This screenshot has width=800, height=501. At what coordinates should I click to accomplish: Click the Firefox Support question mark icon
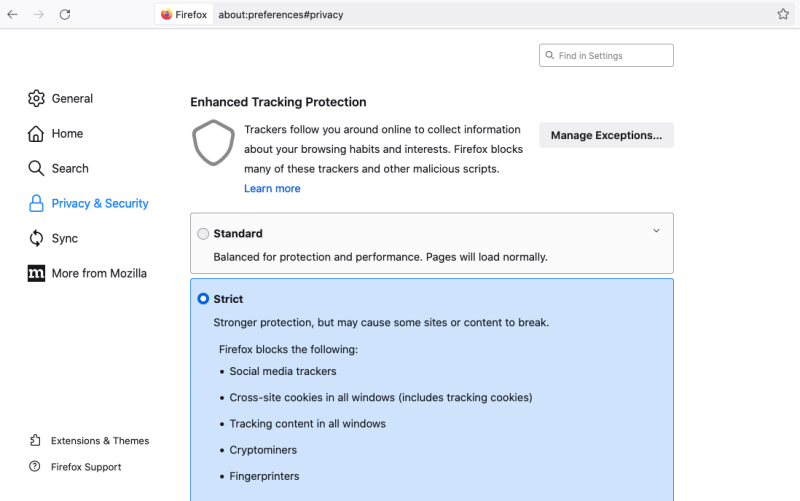click(35, 466)
